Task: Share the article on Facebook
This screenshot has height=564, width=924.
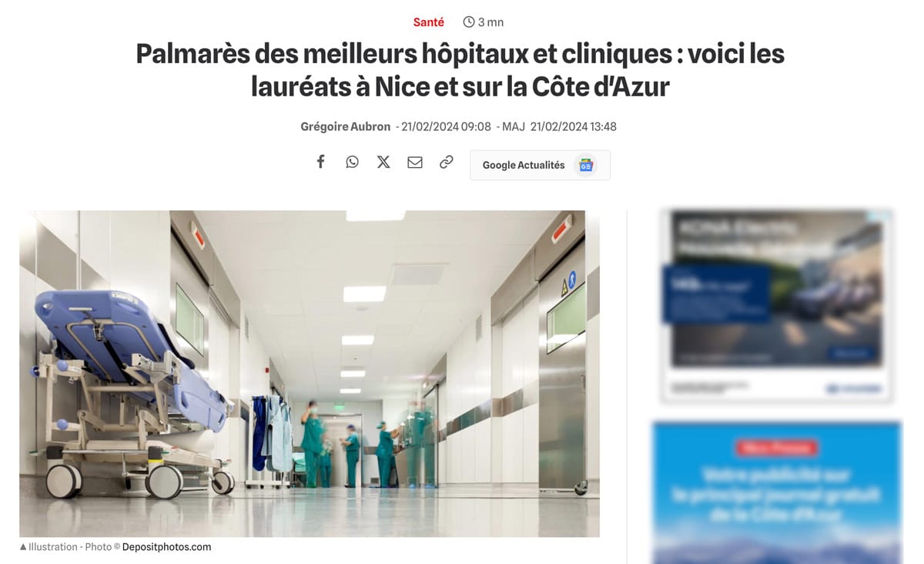Action: click(x=321, y=162)
